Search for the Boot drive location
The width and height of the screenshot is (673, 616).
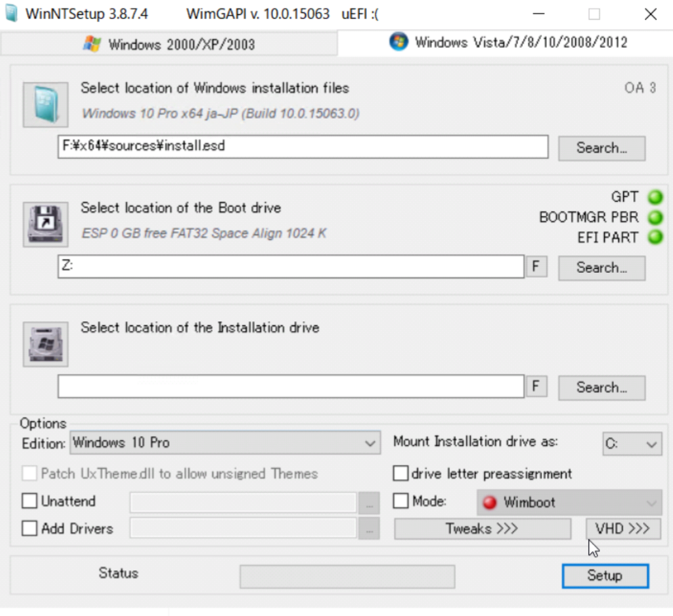(x=602, y=268)
